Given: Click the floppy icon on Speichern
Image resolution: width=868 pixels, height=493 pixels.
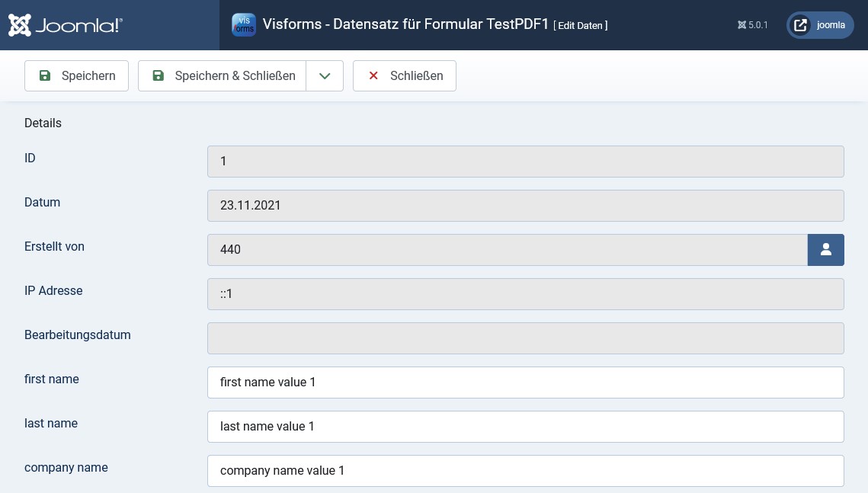Looking at the screenshot, I should pyautogui.click(x=45, y=76).
